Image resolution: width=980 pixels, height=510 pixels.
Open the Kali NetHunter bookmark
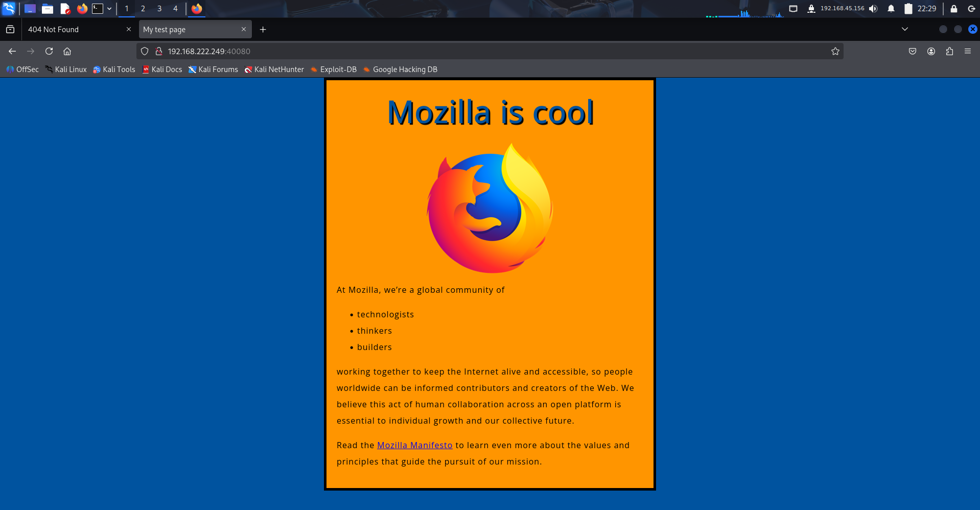pos(274,69)
